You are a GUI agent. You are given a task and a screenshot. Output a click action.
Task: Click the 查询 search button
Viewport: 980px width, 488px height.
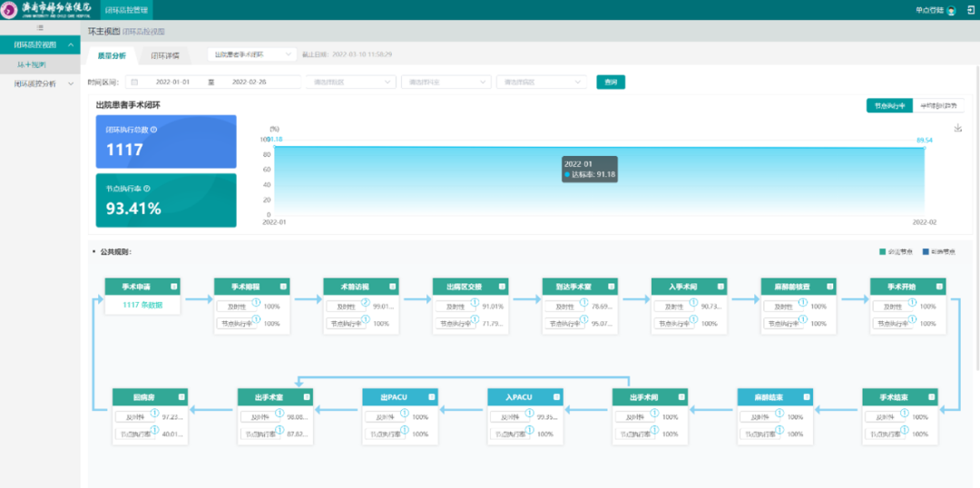(610, 82)
